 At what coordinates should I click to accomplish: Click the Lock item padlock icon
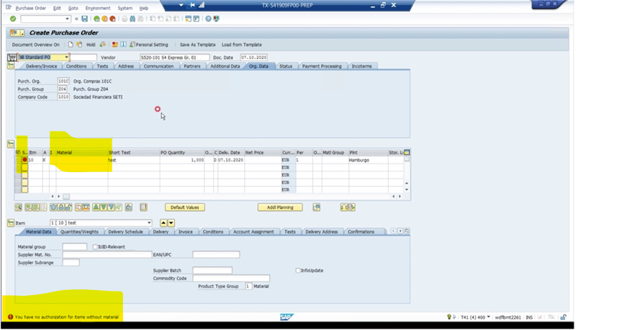[61, 208]
